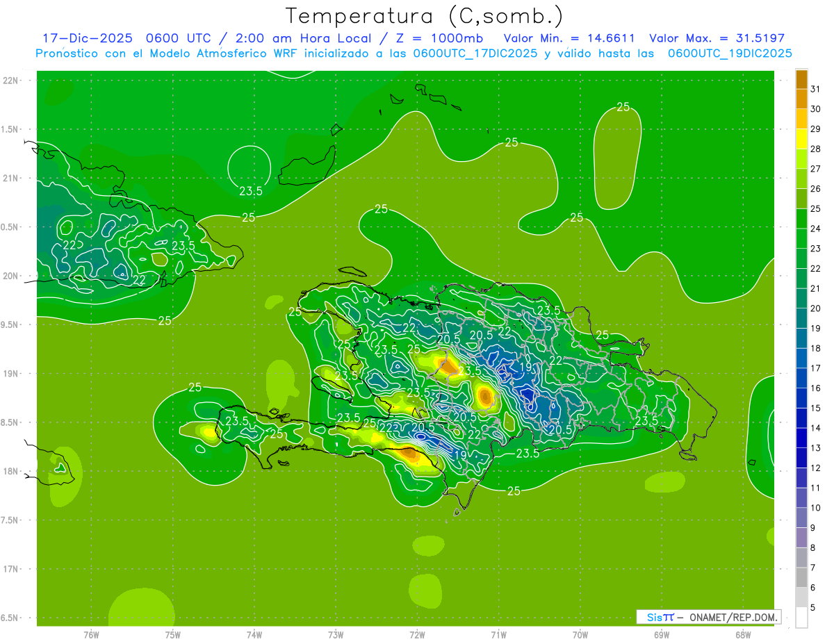Image resolution: width=834 pixels, height=644 pixels.
Task: Click the "19N" latitude axis label
Action: (x=11, y=374)
